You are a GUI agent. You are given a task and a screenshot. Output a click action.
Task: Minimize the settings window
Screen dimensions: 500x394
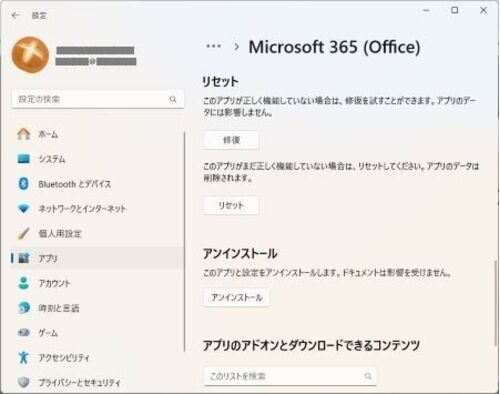click(426, 11)
